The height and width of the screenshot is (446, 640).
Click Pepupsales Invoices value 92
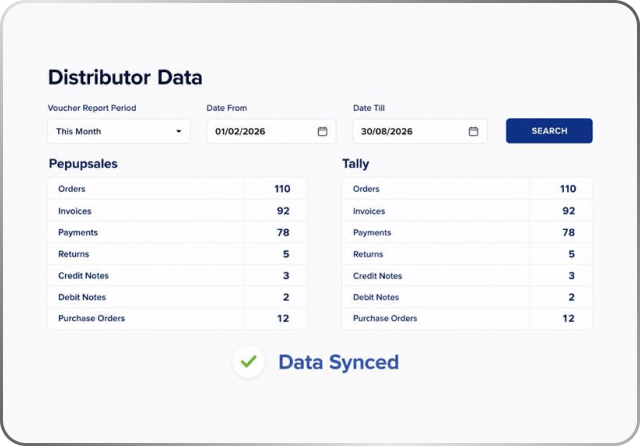[283, 211]
